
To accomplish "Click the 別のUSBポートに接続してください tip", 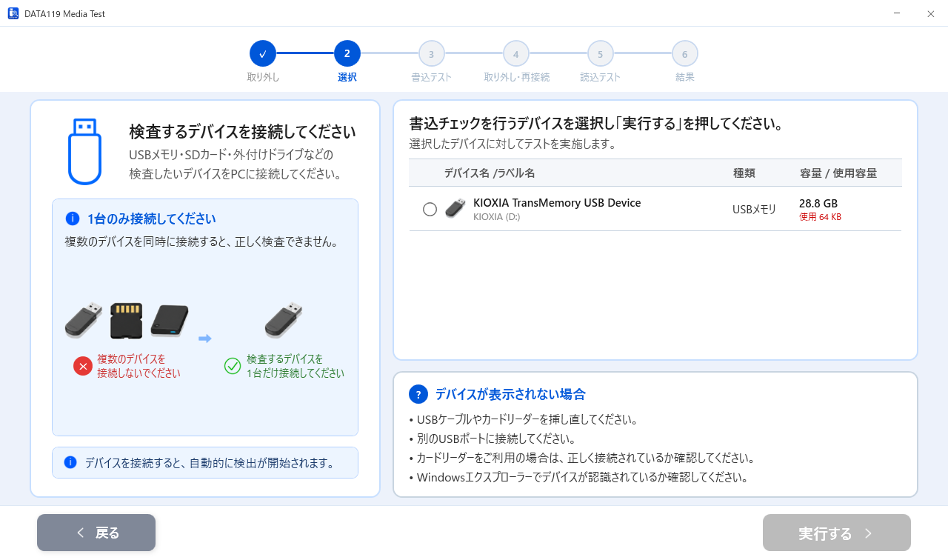I will pyautogui.click(x=493, y=439).
